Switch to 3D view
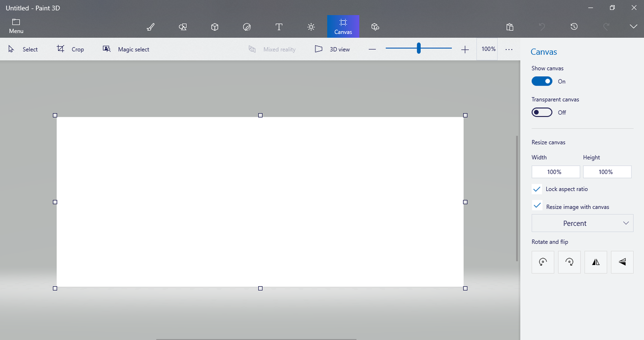644x340 pixels. point(332,49)
